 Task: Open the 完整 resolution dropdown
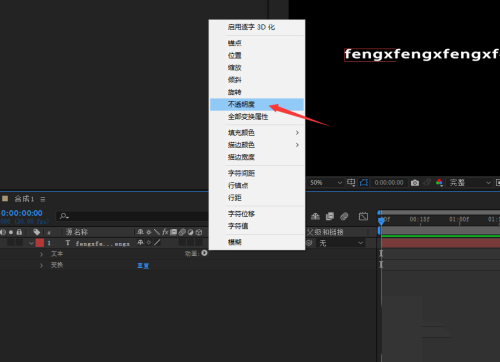pos(469,183)
